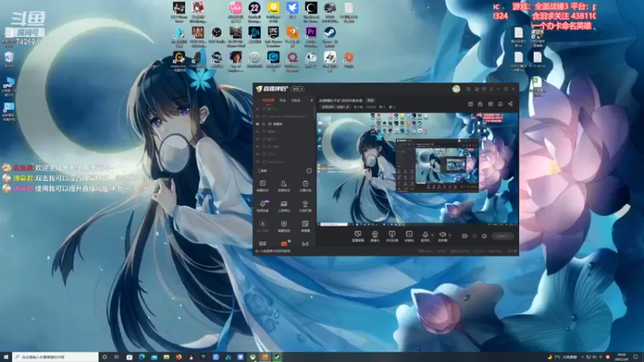Screen dimensions: 644x362
Task: Expand the speaker options arrow
Action: 450,235
